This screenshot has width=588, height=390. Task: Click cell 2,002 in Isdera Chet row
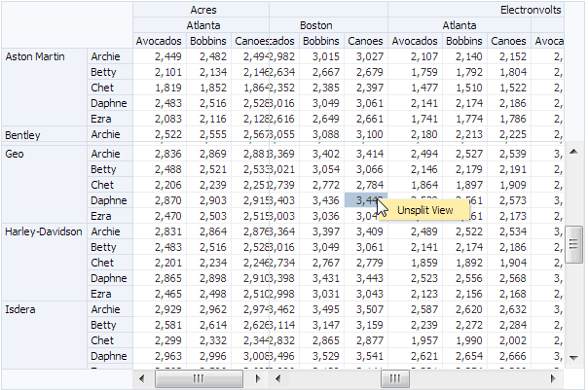509,340
